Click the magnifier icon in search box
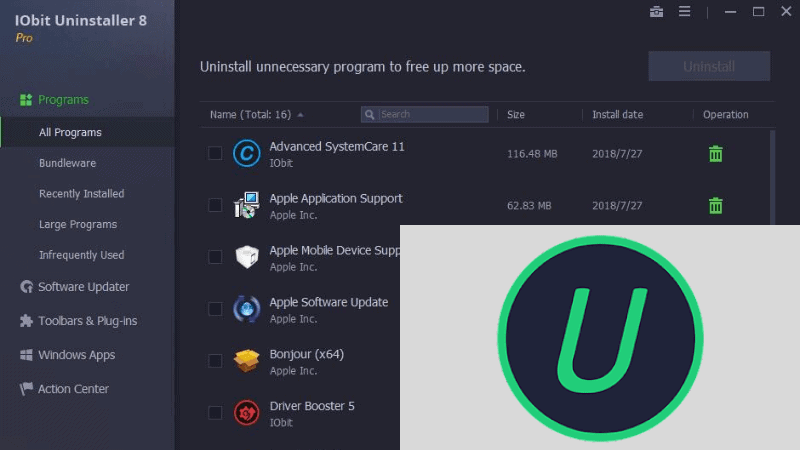Image resolution: width=800 pixels, height=450 pixels. [x=369, y=114]
